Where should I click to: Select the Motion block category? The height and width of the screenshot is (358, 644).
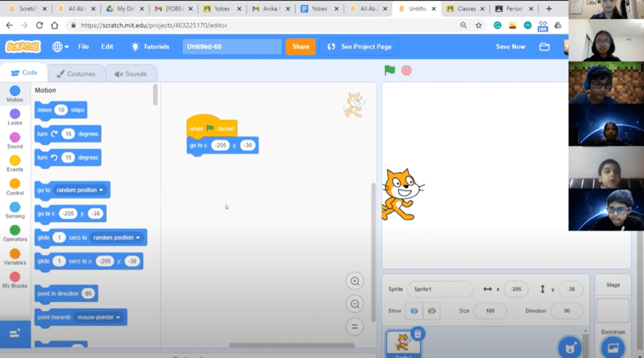click(15, 92)
